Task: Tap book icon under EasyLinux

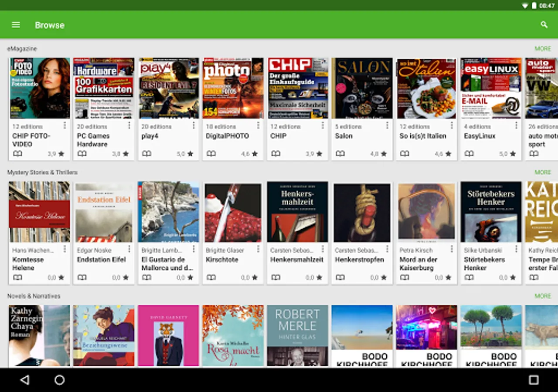Action: [469, 154]
